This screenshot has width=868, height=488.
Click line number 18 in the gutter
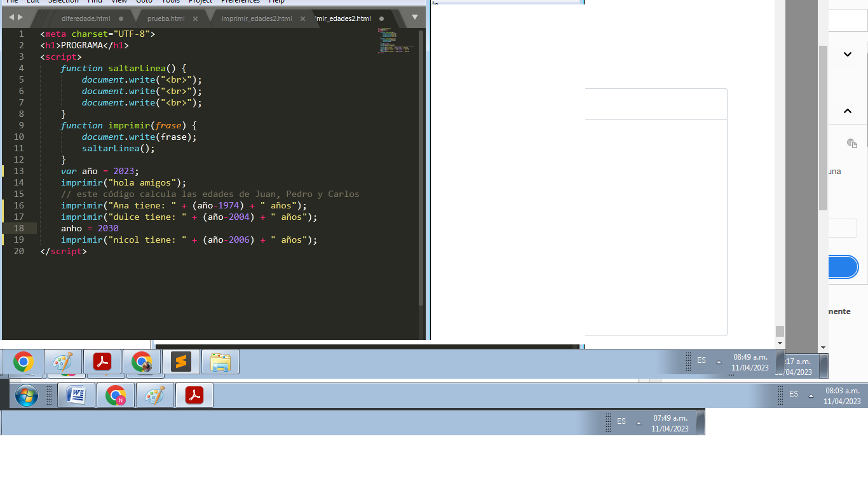[x=19, y=228]
